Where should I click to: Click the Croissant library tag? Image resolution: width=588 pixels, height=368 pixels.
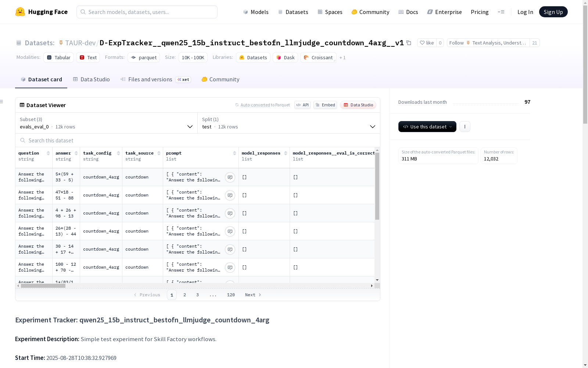tap(318, 57)
